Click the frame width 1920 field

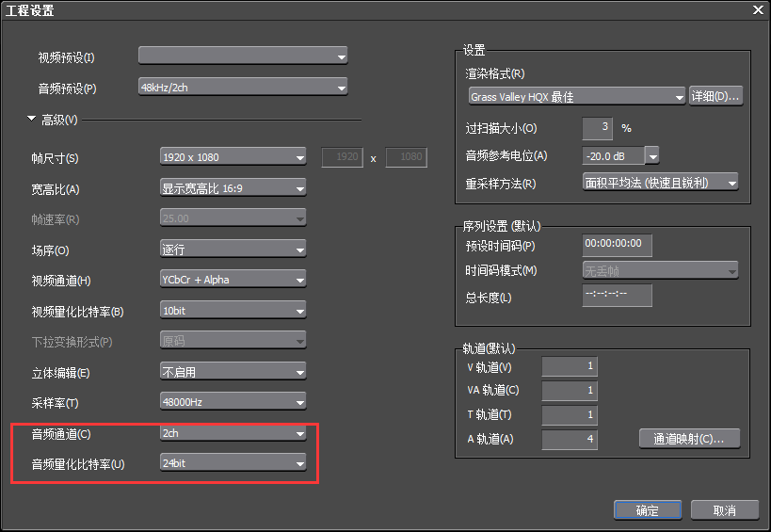[343, 157]
